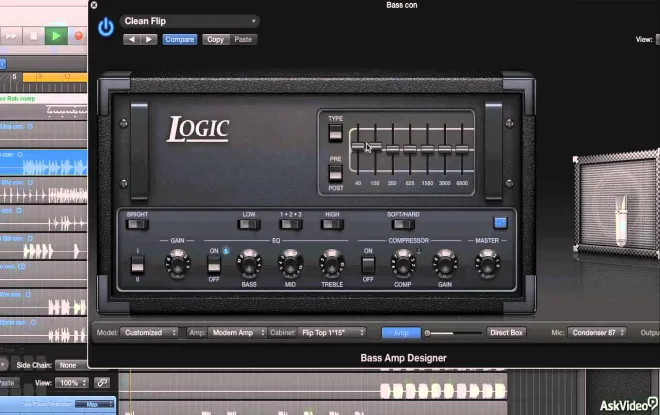The height and width of the screenshot is (415, 660).
Task: Open the Mic dropdown showing Condenser 87
Action: (597, 333)
